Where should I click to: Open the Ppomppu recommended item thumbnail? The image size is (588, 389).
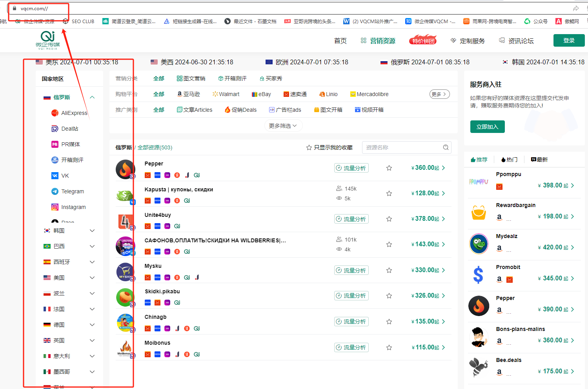click(479, 182)
